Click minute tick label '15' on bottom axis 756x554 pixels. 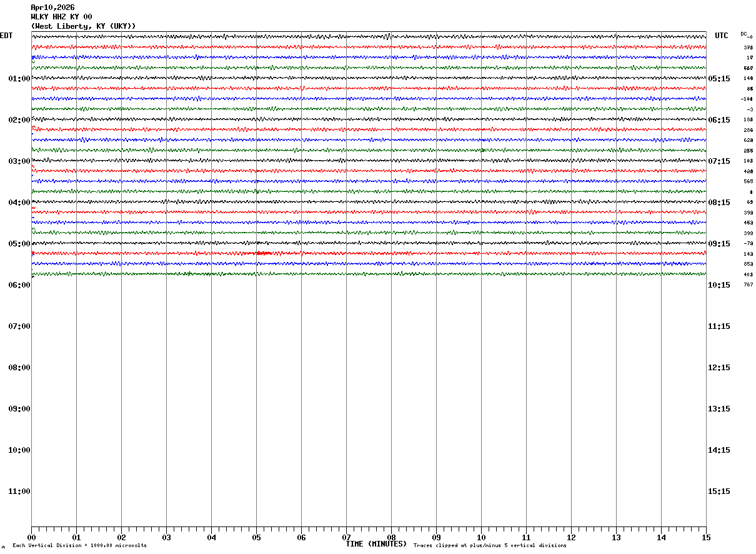point(706,538)
